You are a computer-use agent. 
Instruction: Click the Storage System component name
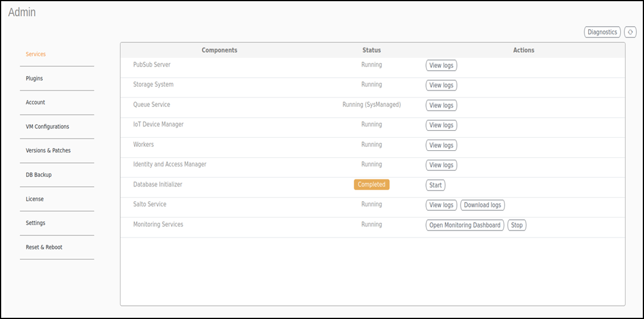(x=153, y=84)
